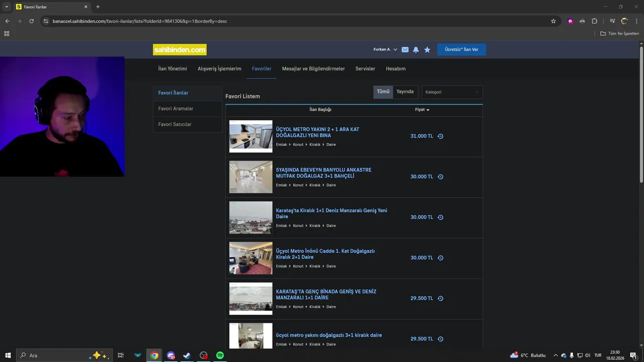Click the kitchen thumbnail of 31.000 TL listing
The width and height of the screenshot is (644, 362).
click(x=251, y=136)
